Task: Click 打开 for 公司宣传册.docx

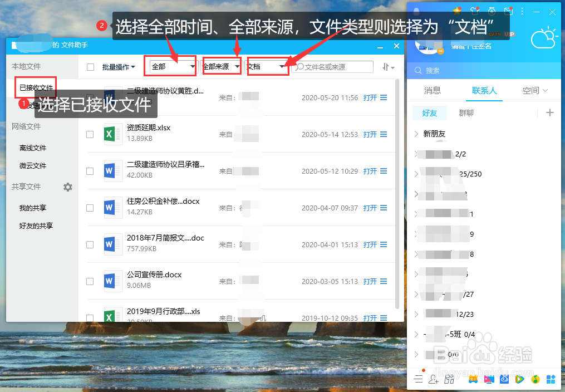Action: (x=370, y=281)
